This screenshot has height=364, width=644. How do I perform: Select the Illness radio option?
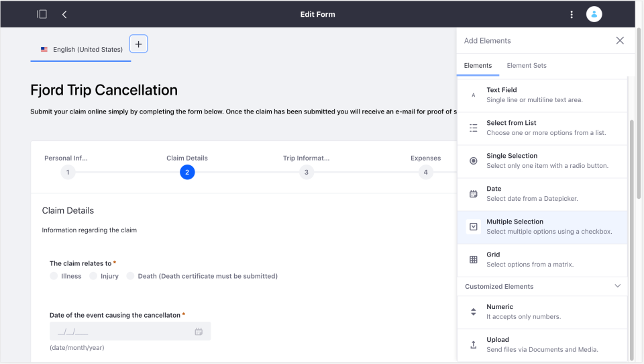coord(54,276)
